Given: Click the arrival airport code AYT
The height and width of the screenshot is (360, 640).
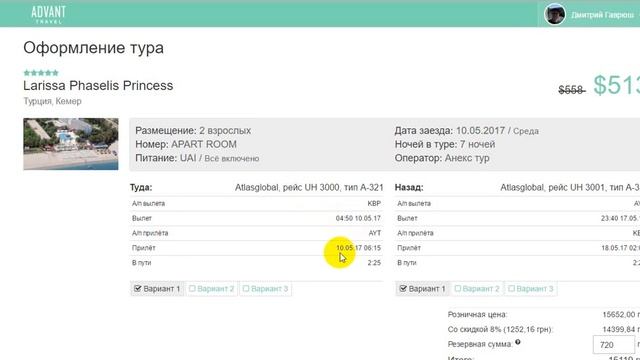Looking at the screenshot, I should (x=375, y=233).
